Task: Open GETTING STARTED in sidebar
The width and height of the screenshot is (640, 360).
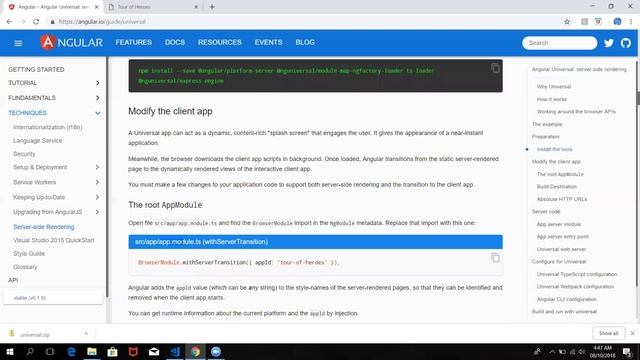Action: tap(36, 70)
